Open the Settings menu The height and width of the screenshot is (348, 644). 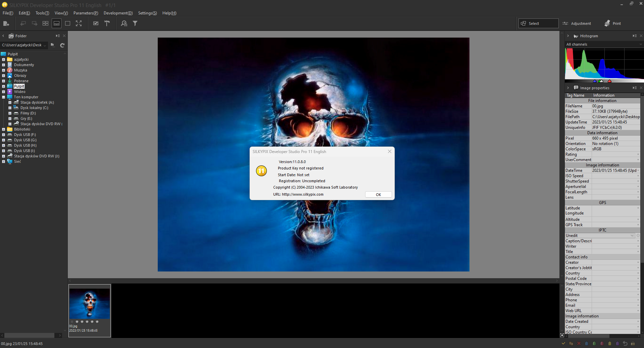[x=147, y=13]
